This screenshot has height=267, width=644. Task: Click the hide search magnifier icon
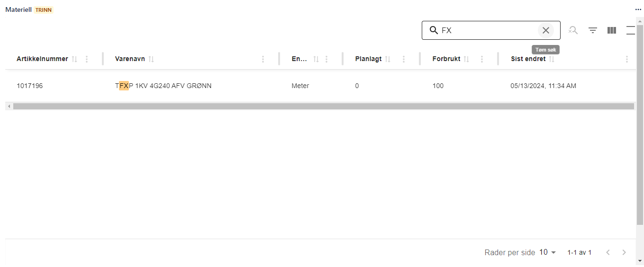click(x=573, y=30)
